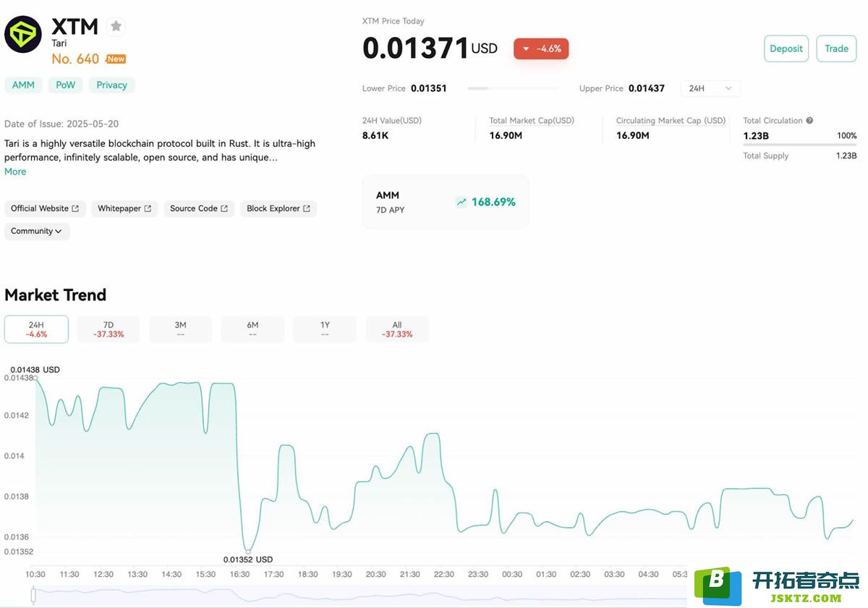
Task: Click the Total Circulation progress bar
Action: point(800,145)
